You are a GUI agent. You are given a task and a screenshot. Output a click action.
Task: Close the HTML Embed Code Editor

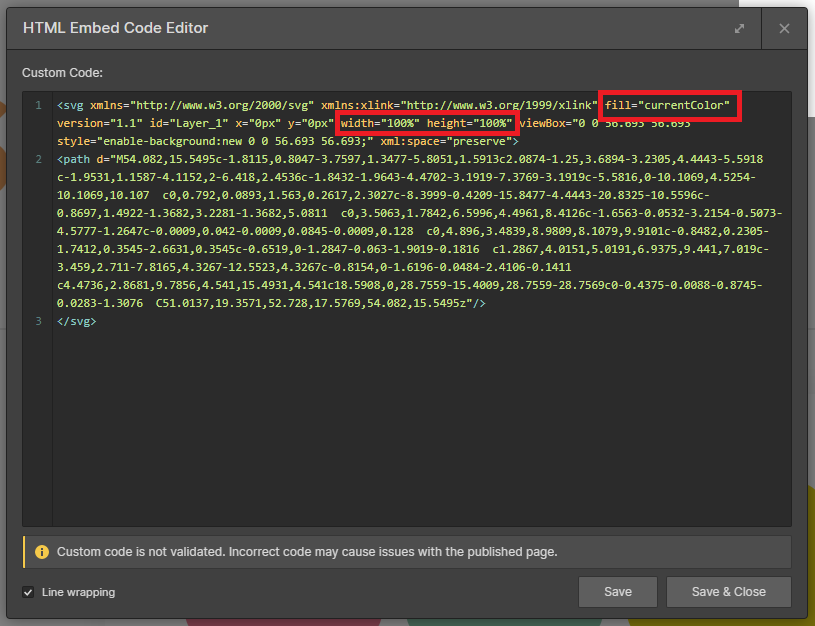[784, 29]
